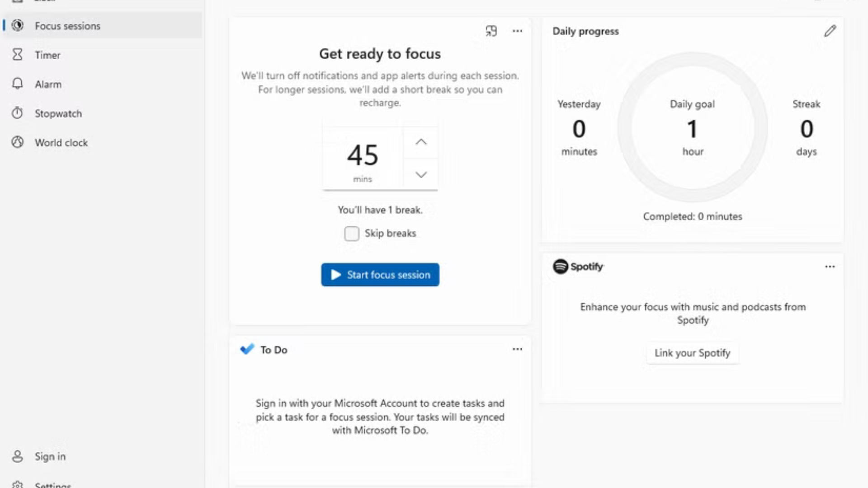Image resolution: width=868 pixels, height=488 pixels.
Task: Open Settings from the sidebar
Action: coord(52,484)
